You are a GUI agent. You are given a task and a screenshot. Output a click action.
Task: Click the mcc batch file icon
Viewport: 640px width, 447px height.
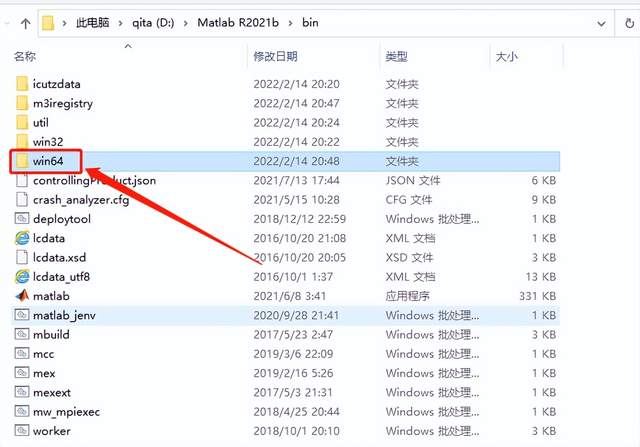[x=22, y=354]
